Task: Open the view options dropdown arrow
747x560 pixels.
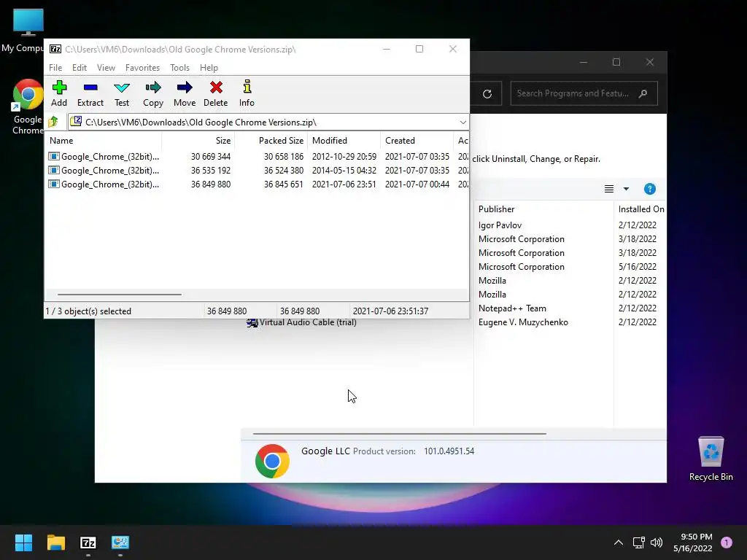Action: [x=626, y=189]
